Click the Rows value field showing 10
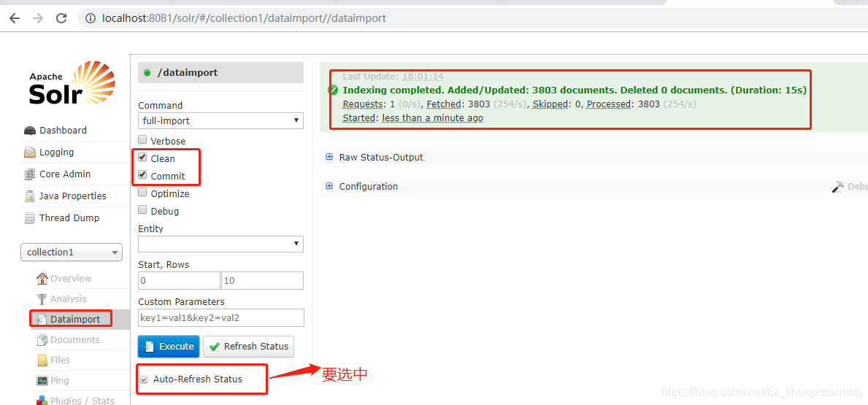Image resolution: width=868 pixels, height=405 pixels. coord(262,280)
